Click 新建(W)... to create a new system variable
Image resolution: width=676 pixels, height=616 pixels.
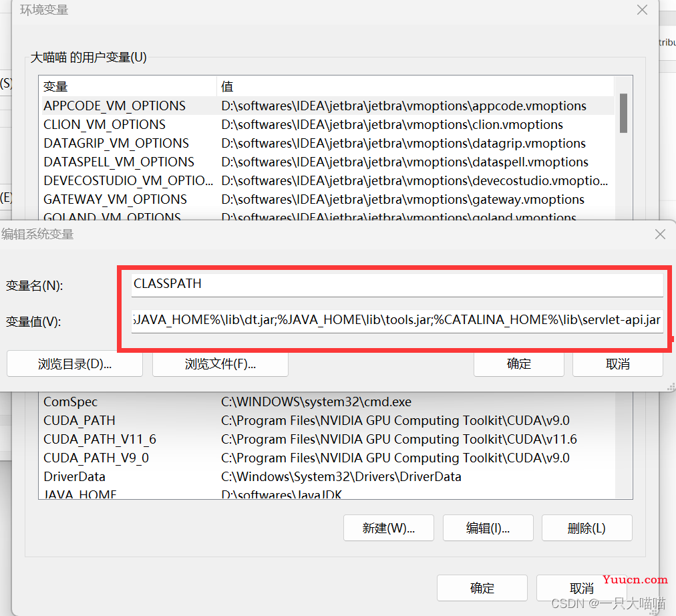(x=389, y=528)
